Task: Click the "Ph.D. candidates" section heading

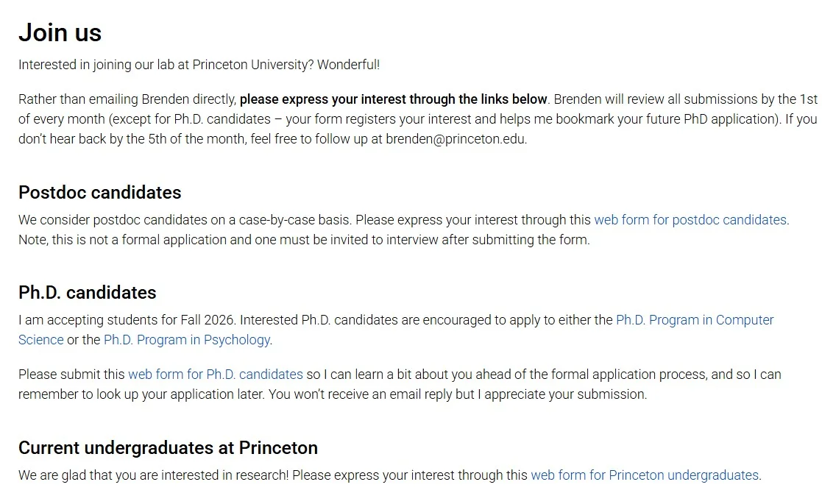Action: point(87,292)
